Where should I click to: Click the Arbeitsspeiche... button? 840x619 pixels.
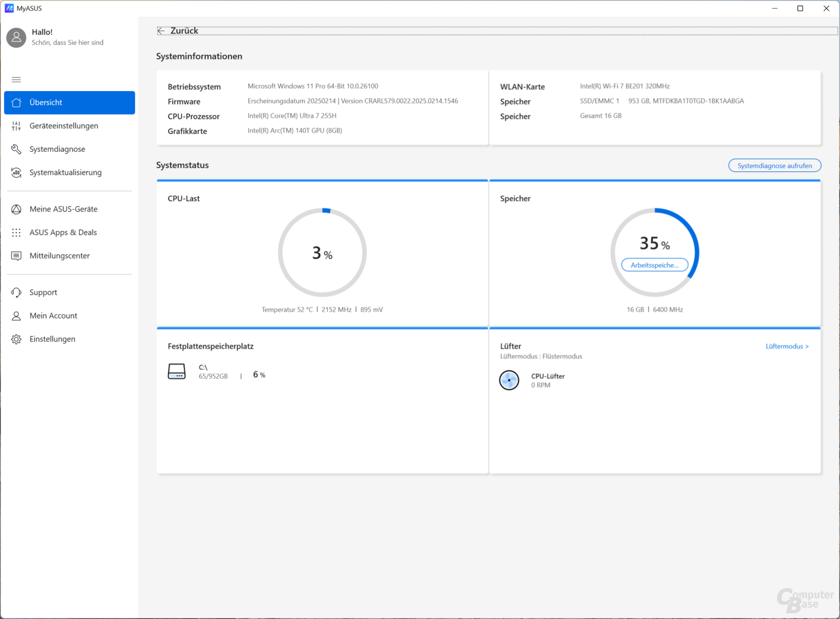654,265
